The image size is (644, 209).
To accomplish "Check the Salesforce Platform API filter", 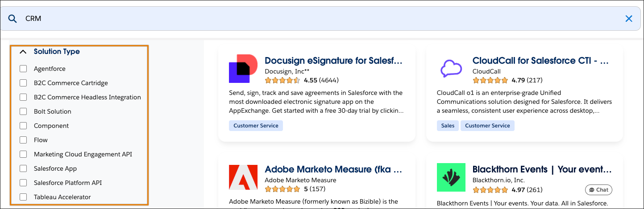I will coord(23,183).
